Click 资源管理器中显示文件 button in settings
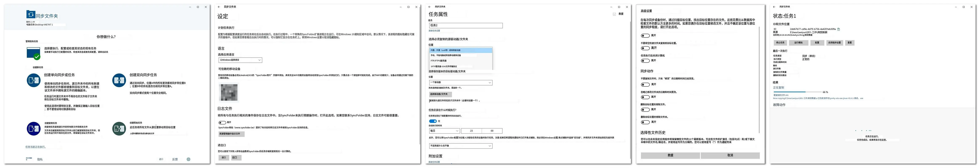980x168 pixels. [x=231, y=134]
